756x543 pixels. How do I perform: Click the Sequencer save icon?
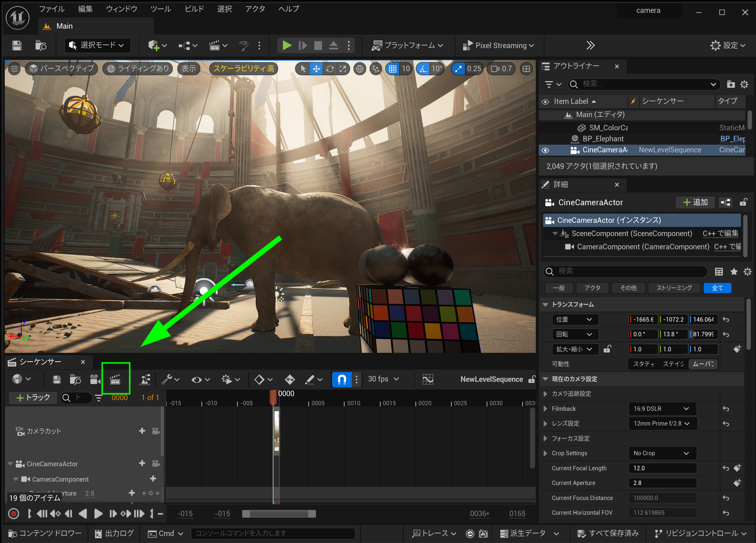57,379
